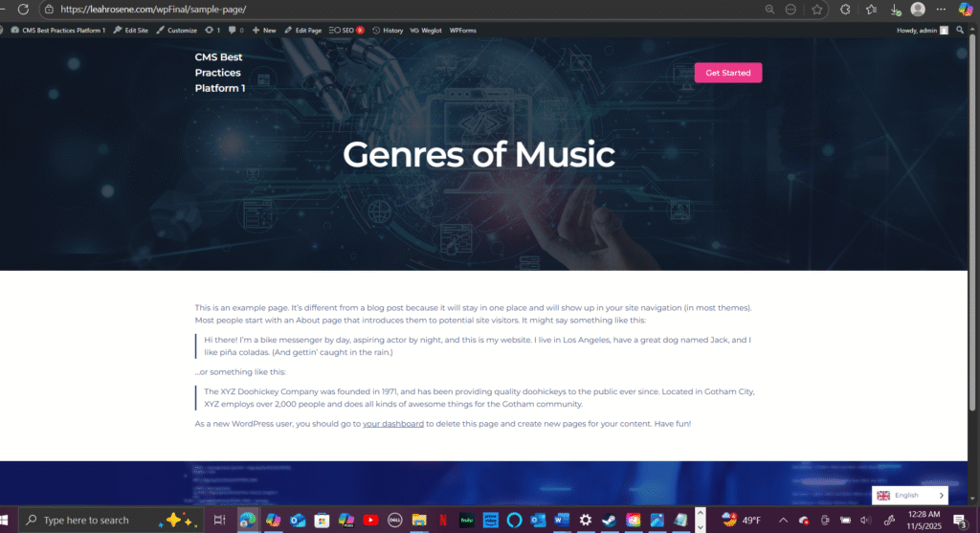Open the SEO menu in the admin bar
Viewport: 980px width, 533px height.
pos(346,30)
